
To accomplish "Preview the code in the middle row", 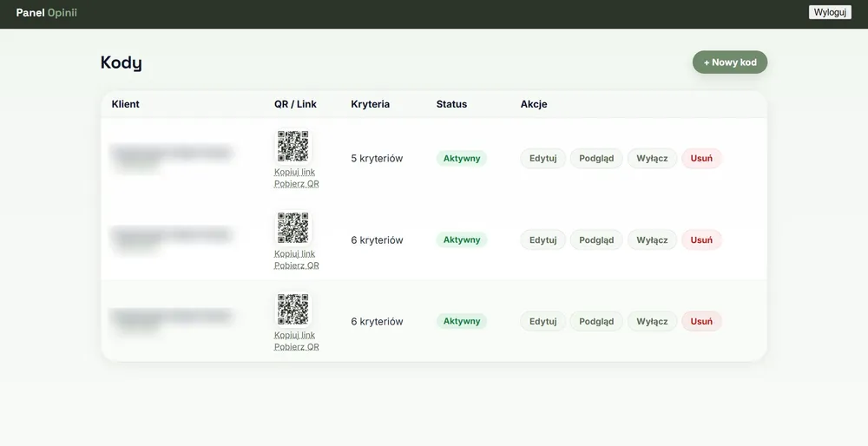I will point(596,240).
